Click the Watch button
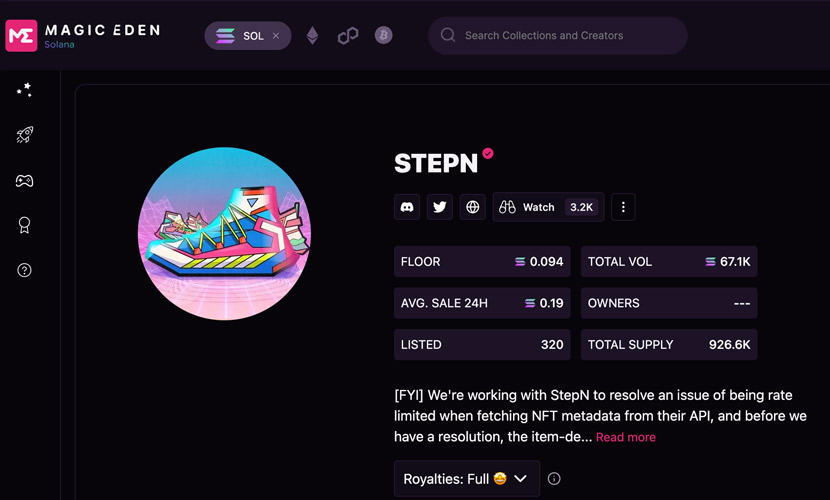The height and width of the screenshot is (500, 830). point(548,207)
